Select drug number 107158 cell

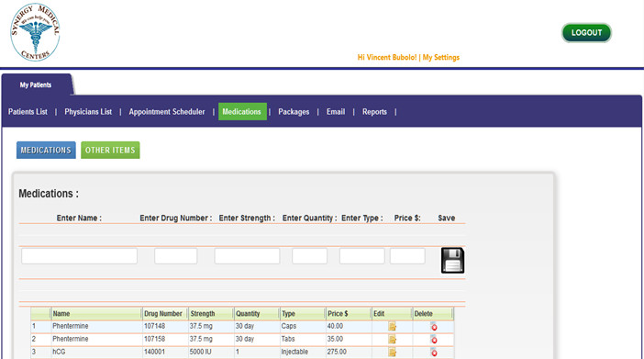(x=165, y=340)
